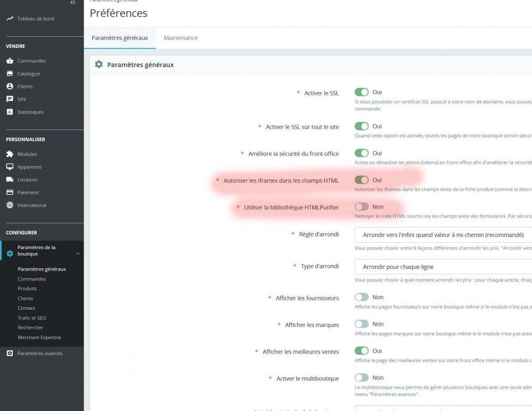Click the gear icon beside Paramètres généraux heading

coord(99,64)
